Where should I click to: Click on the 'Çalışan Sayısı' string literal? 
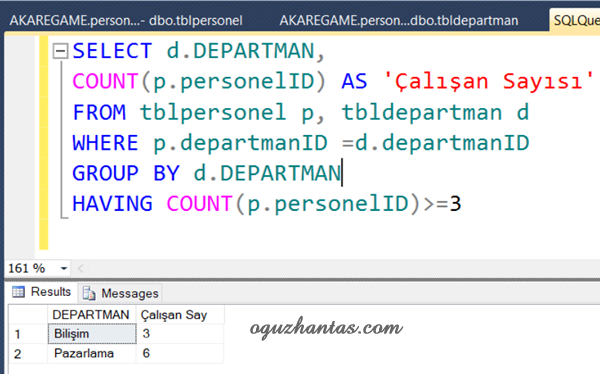[x=489, y=81]
